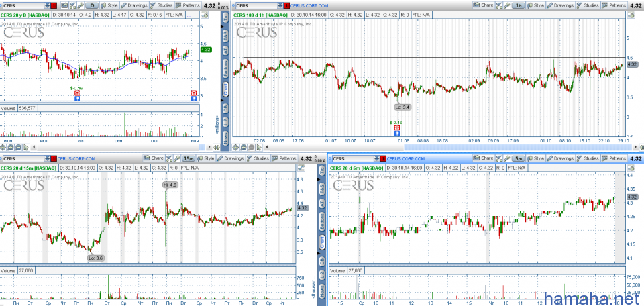Open Patterns in the 1h chart

tap(614, 6)
